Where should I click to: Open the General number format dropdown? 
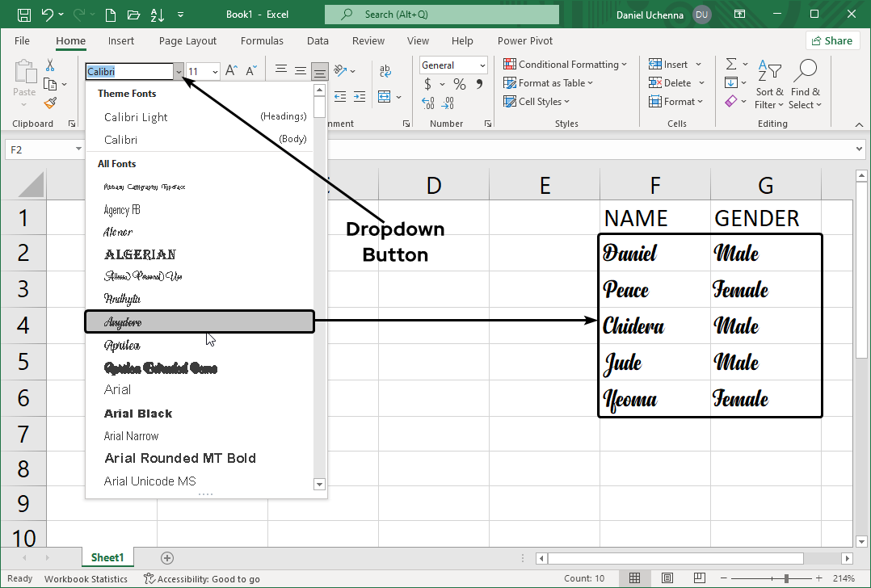tap(482, 65)
